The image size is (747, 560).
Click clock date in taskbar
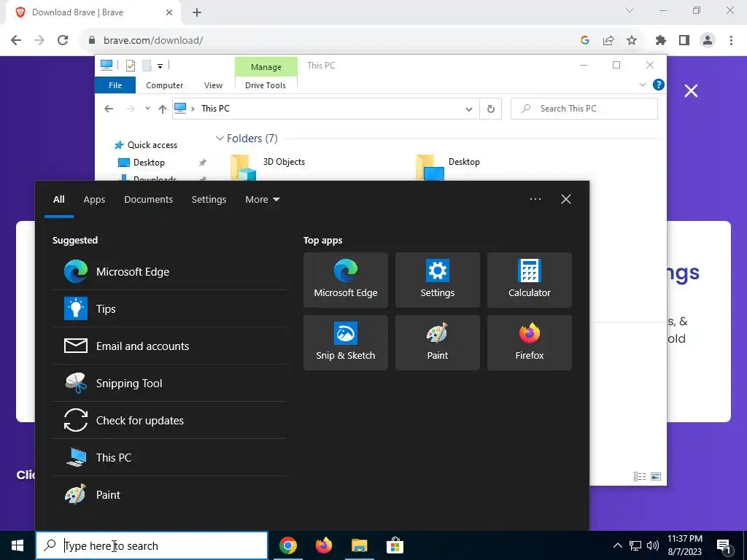pyautogui.click(x=684, y=545)
